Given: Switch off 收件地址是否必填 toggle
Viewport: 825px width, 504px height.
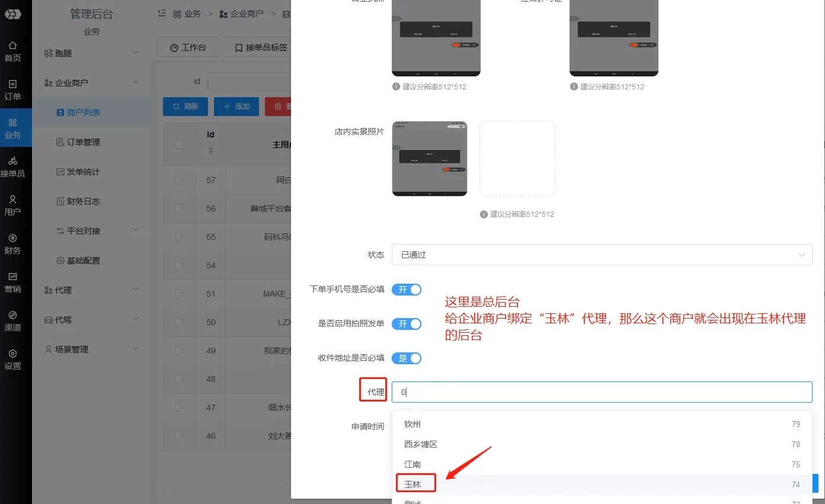Looking at the screenshot, I should coord(407,358).
